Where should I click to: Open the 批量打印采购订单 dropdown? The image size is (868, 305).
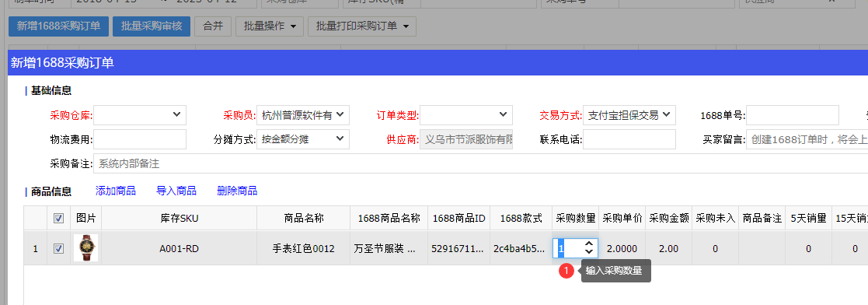pyautogui.click(x=362, y=26)
